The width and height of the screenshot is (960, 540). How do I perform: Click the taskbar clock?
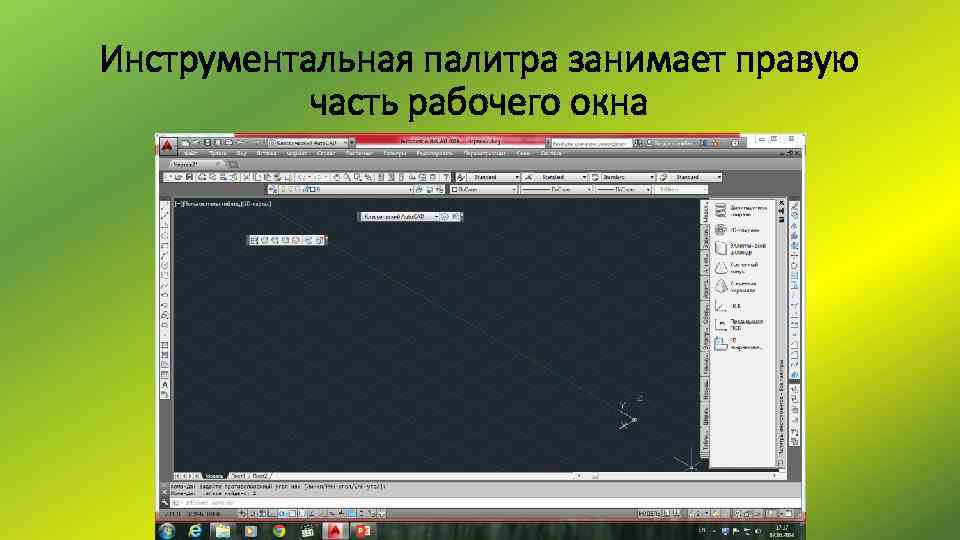[x=781, y=531]
